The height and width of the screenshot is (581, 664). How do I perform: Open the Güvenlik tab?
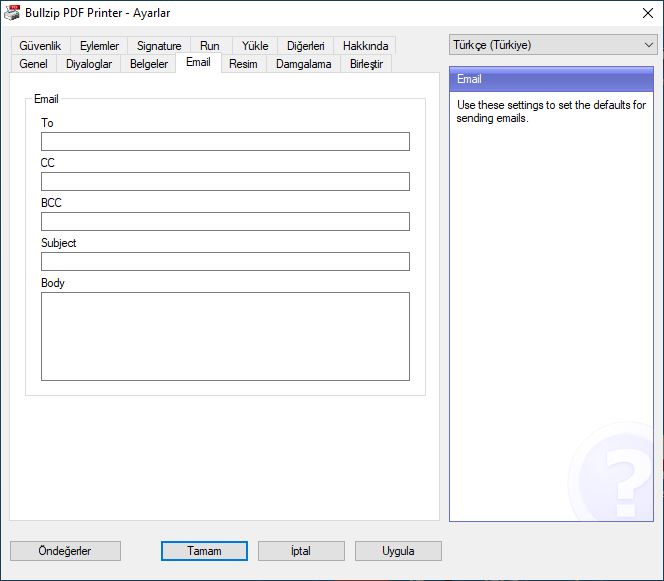pyautogui.click(x=40, y=46)
